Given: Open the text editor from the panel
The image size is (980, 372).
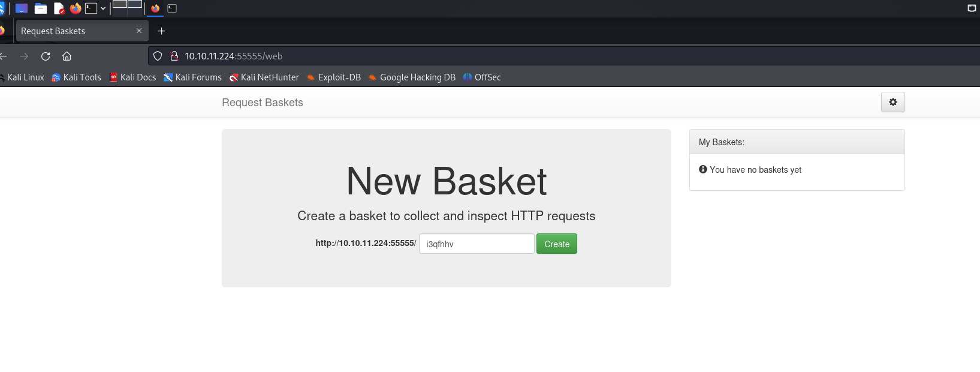Looking at the screenshot, I should click(x=59, y=8).
